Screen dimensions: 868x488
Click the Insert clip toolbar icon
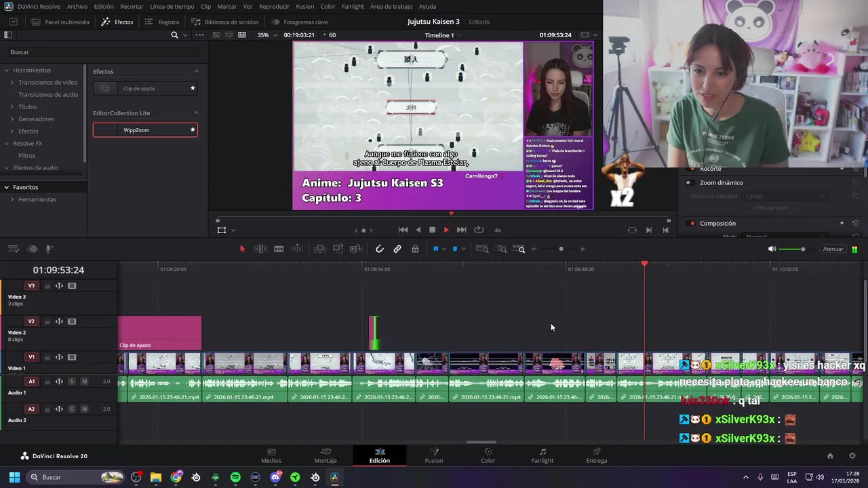[x=320, y=249]
